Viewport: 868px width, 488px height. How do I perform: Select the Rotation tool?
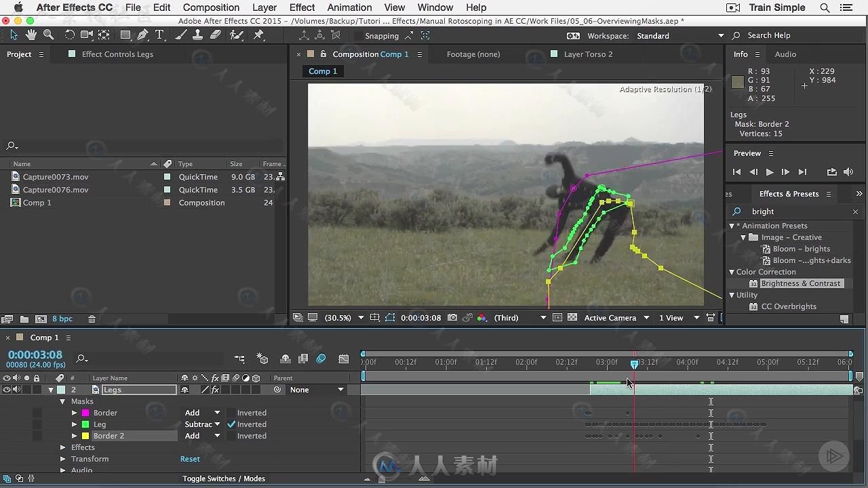tap(69, 35)
